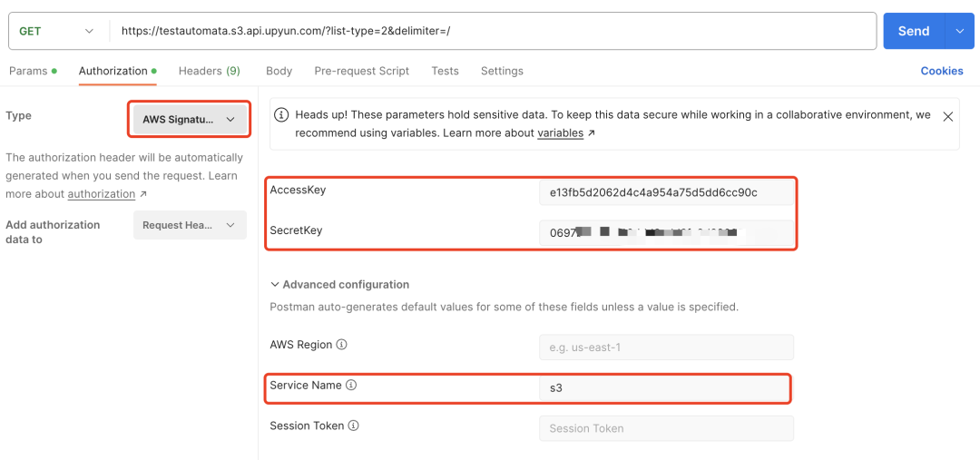Viewport: 980px width, 460px height.
Task: Collapse the Advanced configuration section
Action: 339,284
